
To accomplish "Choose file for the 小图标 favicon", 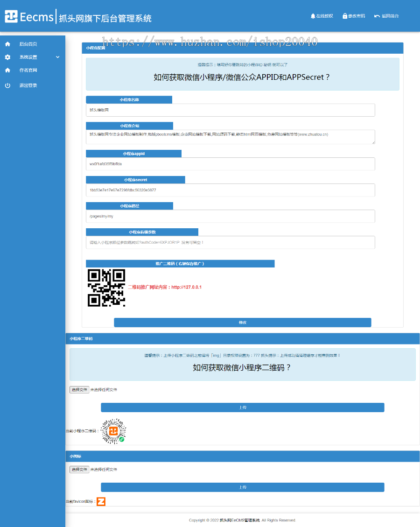I will 79,470.
